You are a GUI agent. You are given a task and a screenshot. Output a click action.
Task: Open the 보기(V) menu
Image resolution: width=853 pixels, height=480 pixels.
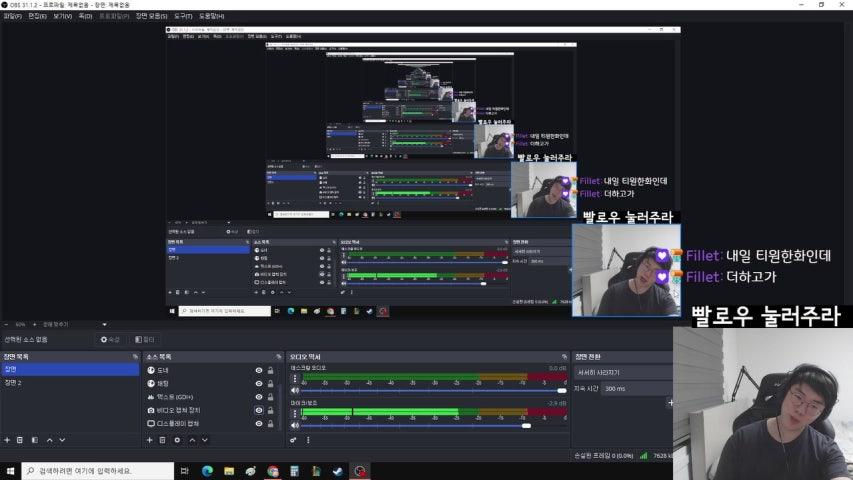pyautogui.click(x=62, y=16)
